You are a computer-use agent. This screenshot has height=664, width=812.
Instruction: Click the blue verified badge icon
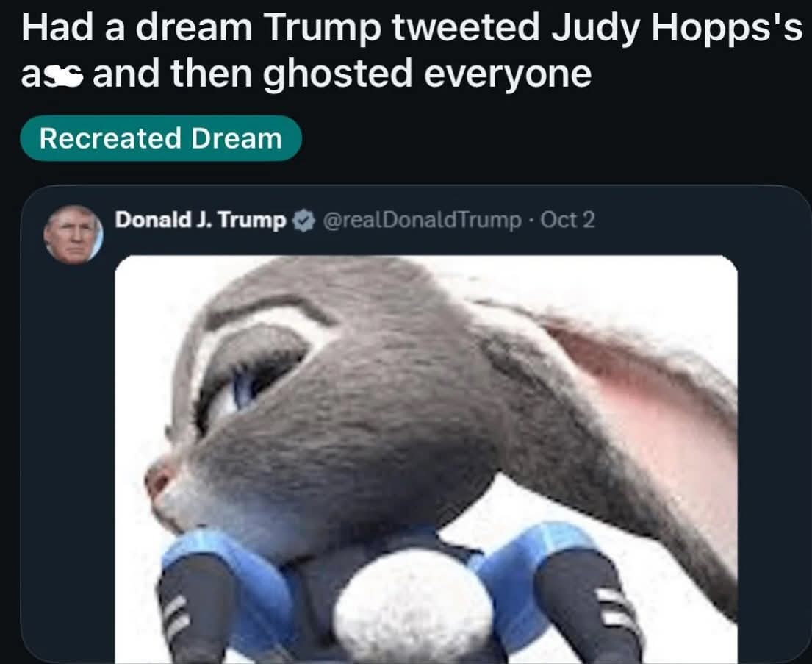(x=304, y=221)
